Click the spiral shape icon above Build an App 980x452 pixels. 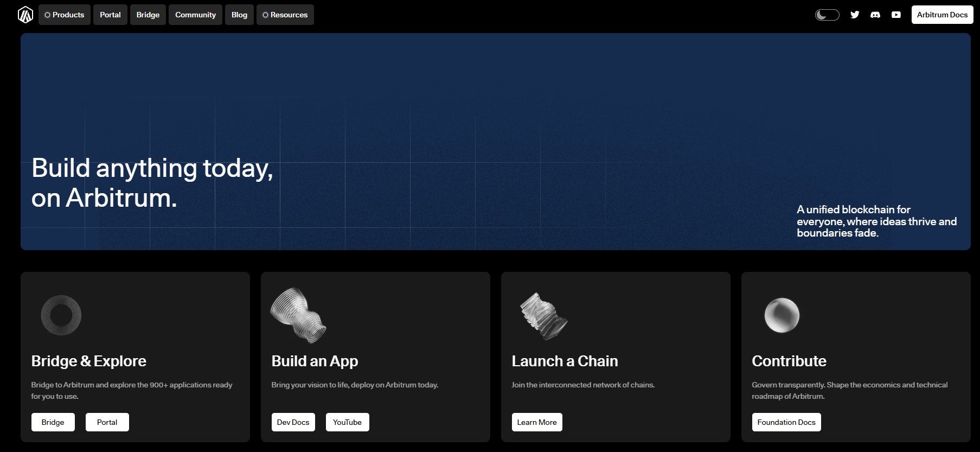pyautogui.click(x=298, y=315)
